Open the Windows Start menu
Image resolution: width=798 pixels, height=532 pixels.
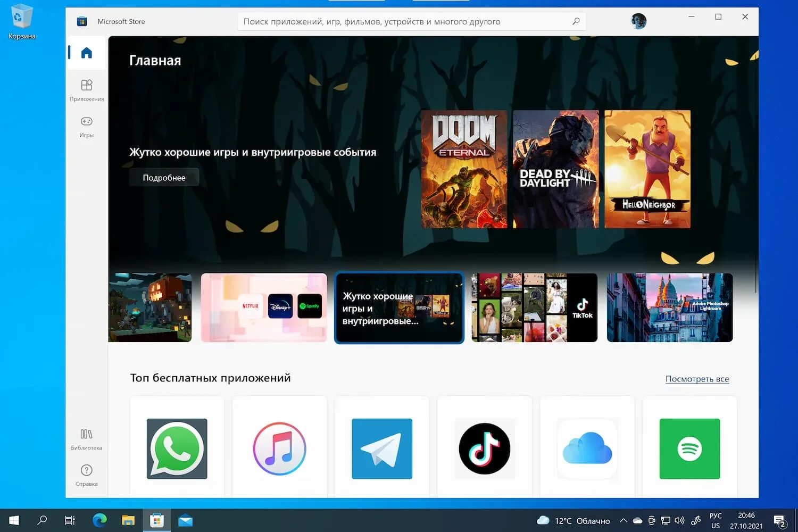pyautogui.click(x=14, y=520)
